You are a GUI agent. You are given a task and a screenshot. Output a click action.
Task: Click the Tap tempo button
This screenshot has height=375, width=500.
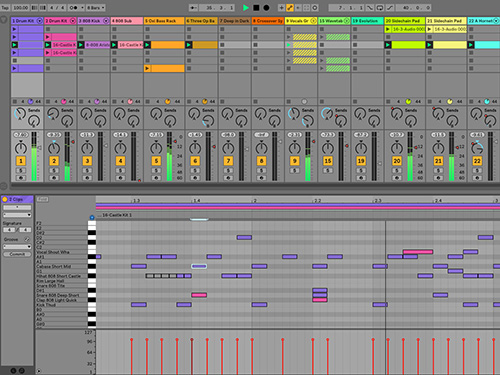pos(5,7)
